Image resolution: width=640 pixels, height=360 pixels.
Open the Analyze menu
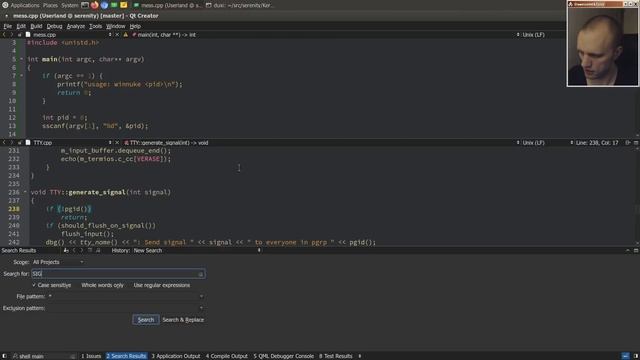click(x=76, y=26)
